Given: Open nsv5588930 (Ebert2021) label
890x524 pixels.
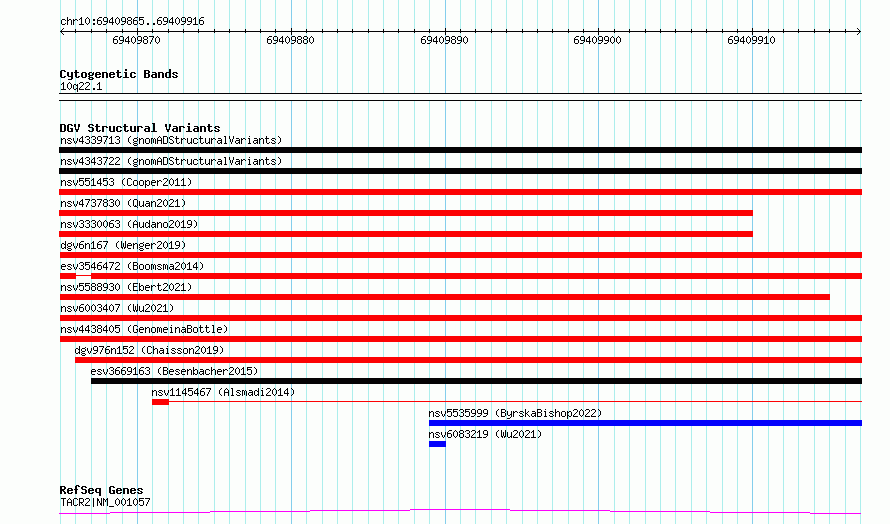Looking at the screenshot, I should [126, 287].
